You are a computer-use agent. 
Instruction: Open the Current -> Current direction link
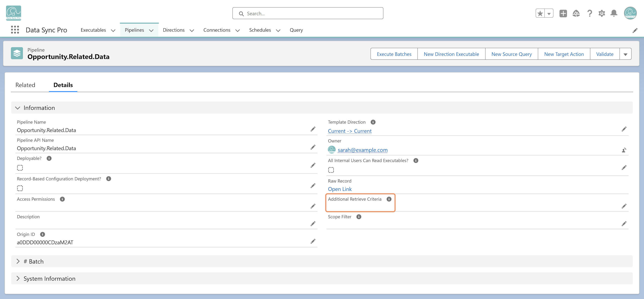[x=350, y=131]
